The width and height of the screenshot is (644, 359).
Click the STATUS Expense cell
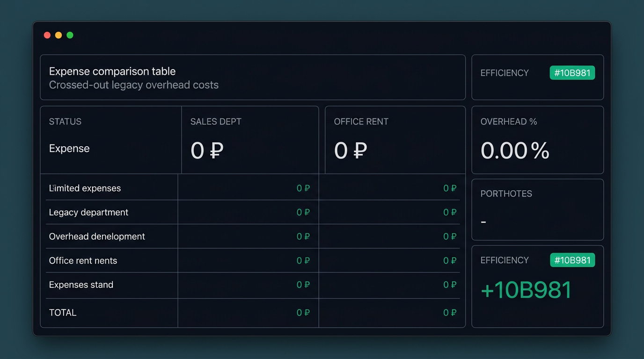tap(111, 140)
